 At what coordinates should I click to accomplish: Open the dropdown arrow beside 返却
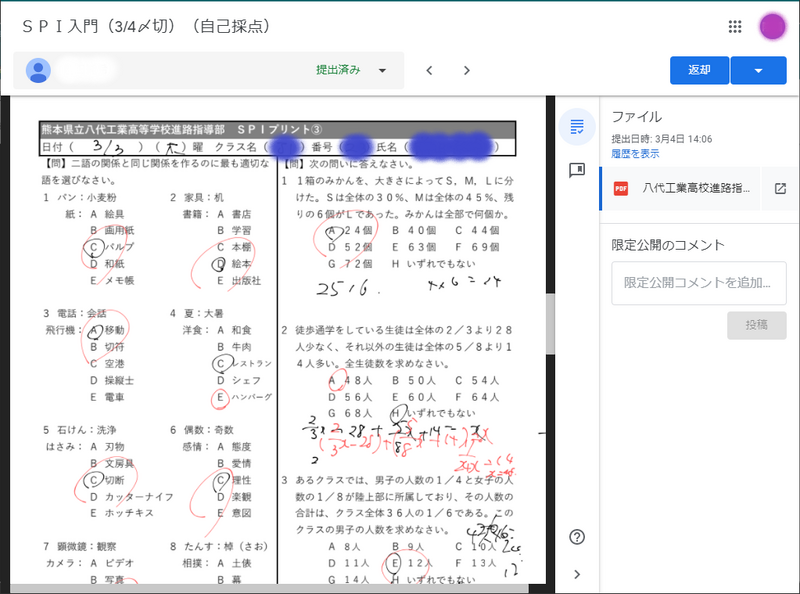pyautogui.click(x=759, y=70)
